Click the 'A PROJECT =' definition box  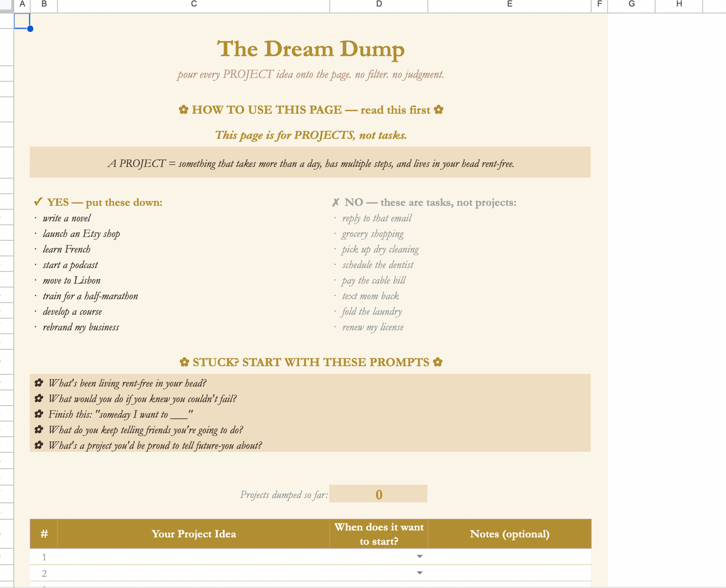click(310, 162)
